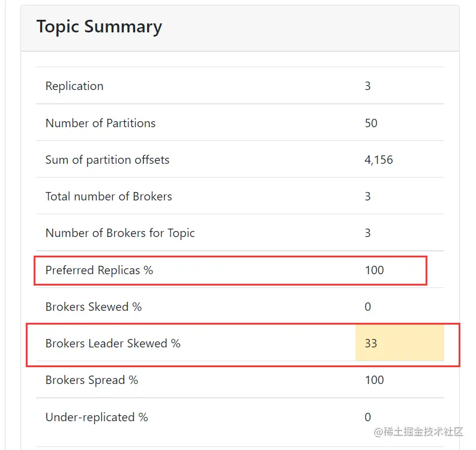The width and height of the screenshot is (476, 450).
Task: Click the partitions value 50
Action: point(371,123)
